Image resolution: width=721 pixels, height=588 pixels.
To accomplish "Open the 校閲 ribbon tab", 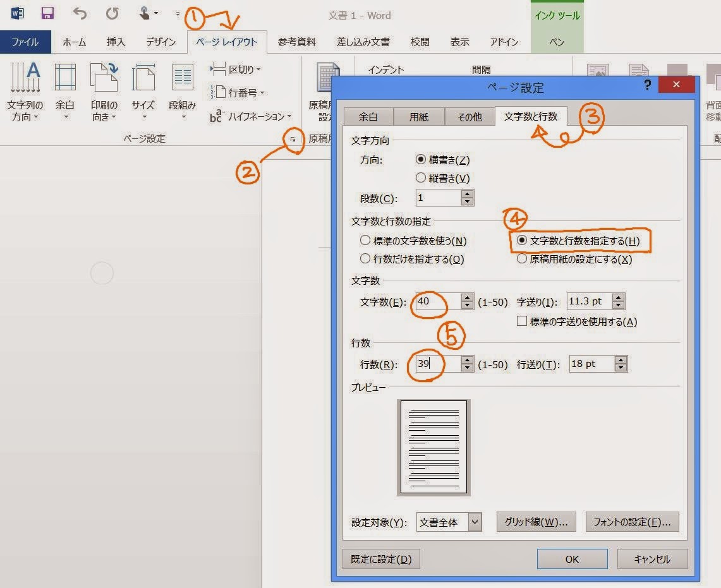I will 419,42.
